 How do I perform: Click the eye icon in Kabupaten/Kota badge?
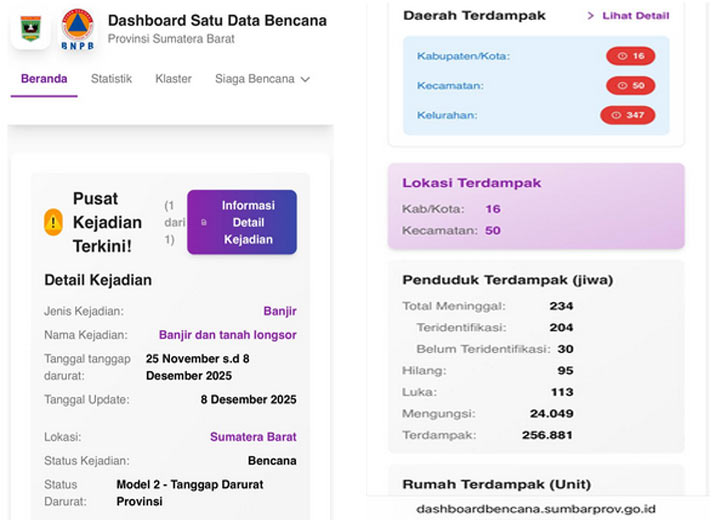pyautogui.click(x=621, y=56)
